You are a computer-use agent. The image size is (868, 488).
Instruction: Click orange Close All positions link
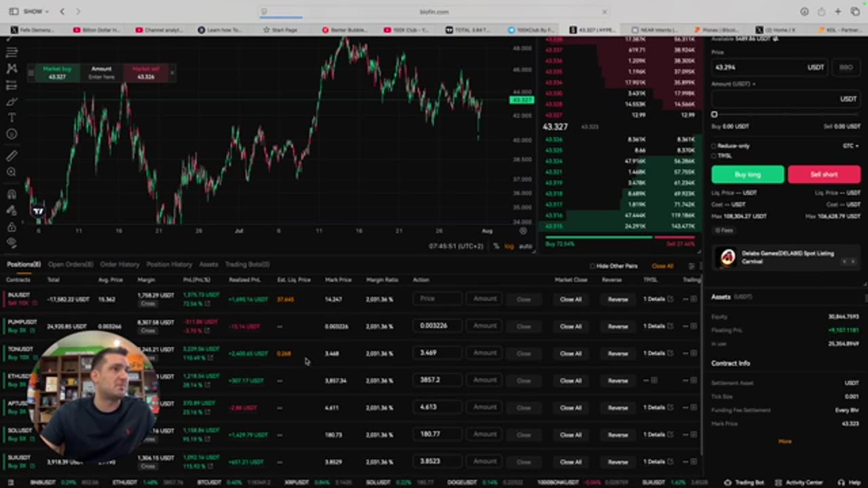663,266
